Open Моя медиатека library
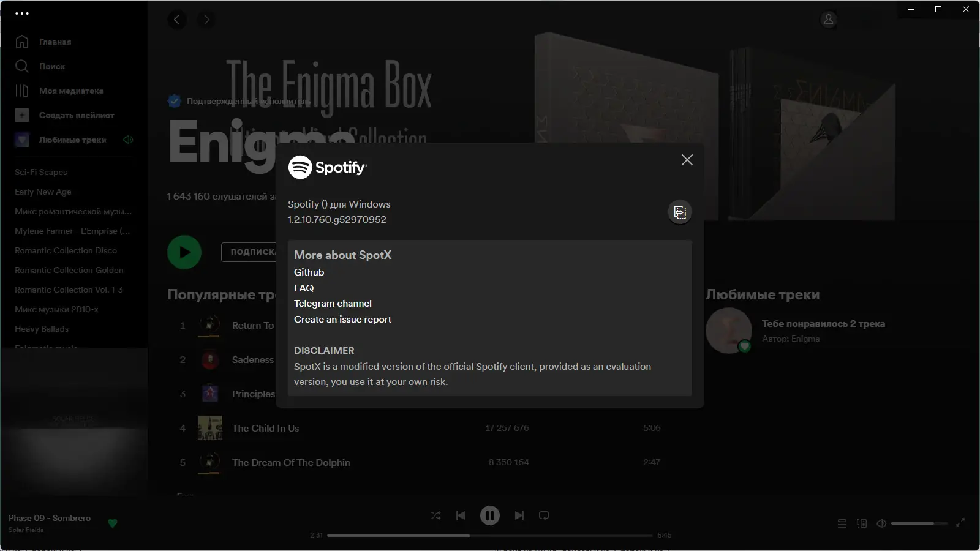The height and width of the screenshot is (551, 980). 59,91
